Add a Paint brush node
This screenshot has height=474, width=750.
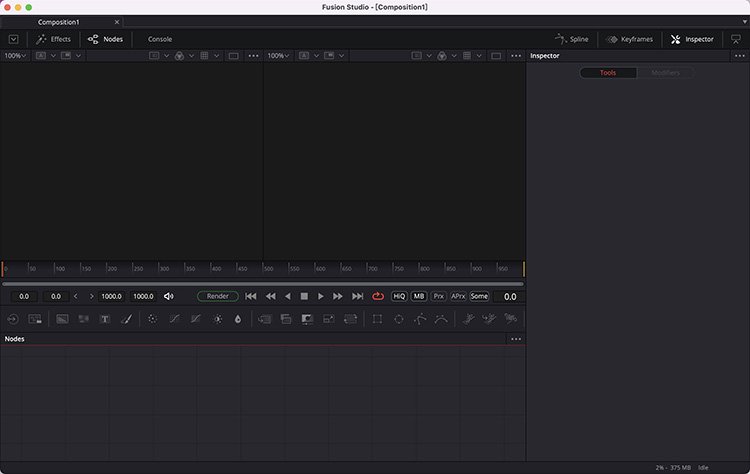[126, 319]
